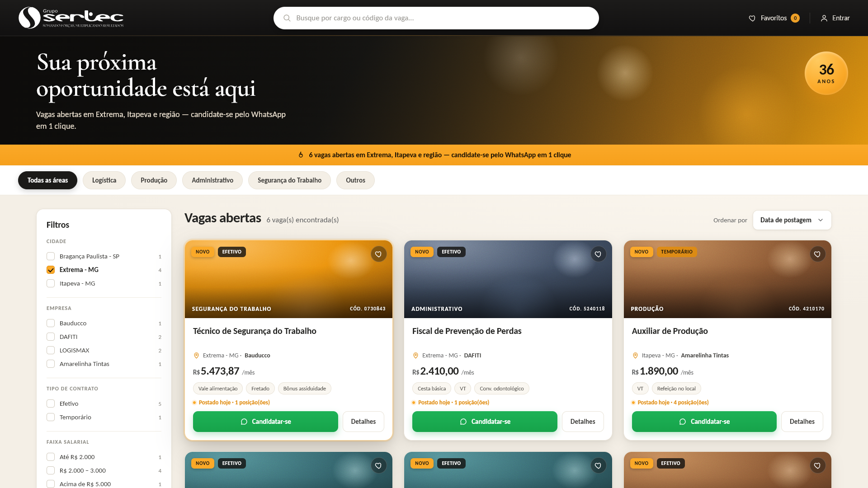Favorite the Fiscal de Prevenção de Perdas job

pyautogui.click(x=598, y=254)
